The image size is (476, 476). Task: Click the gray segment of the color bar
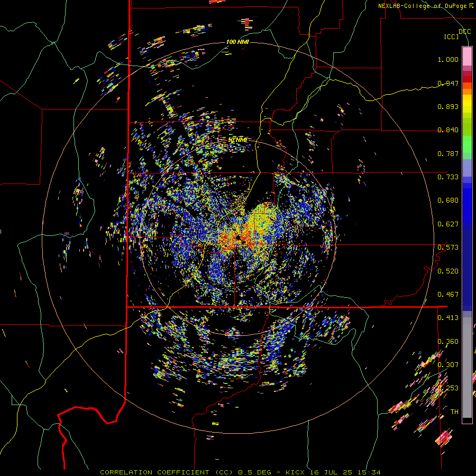(467, 368)
